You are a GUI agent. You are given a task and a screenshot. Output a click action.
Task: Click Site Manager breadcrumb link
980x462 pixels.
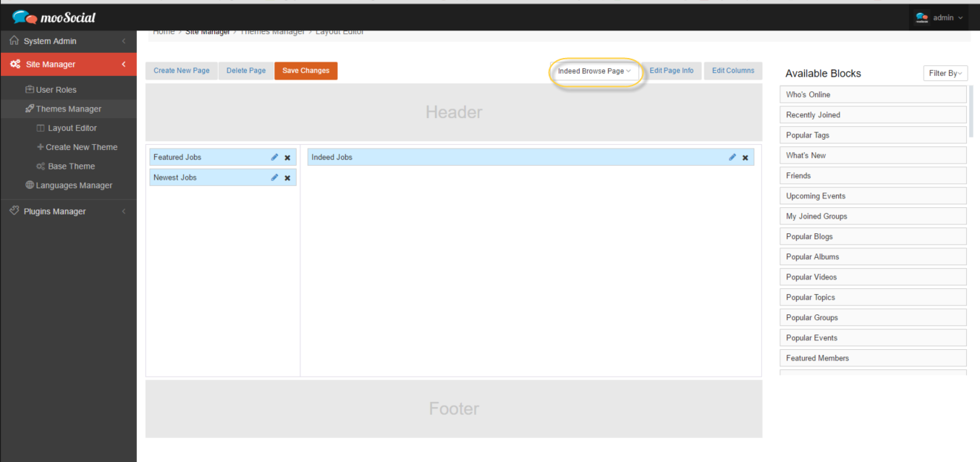tap(208, 32)
